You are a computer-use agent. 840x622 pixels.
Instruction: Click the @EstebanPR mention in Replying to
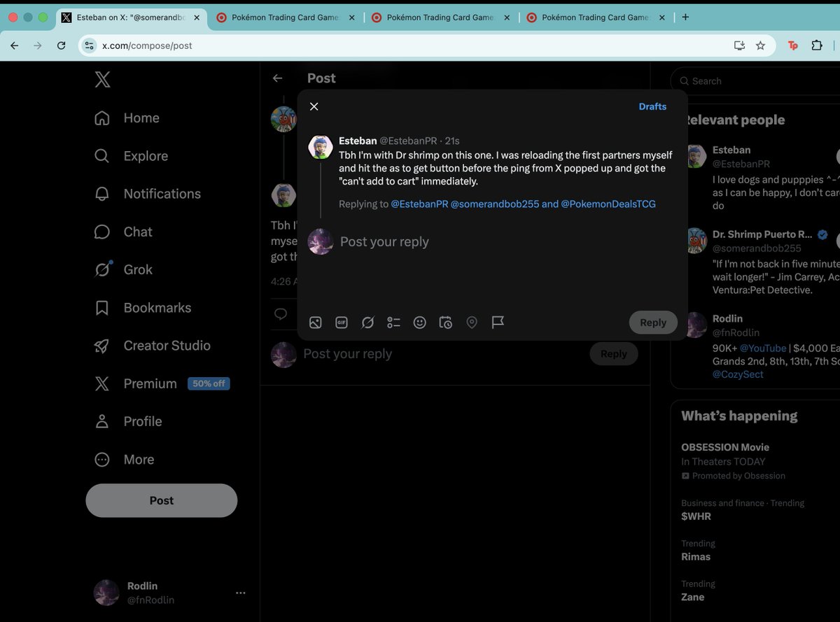419,204
